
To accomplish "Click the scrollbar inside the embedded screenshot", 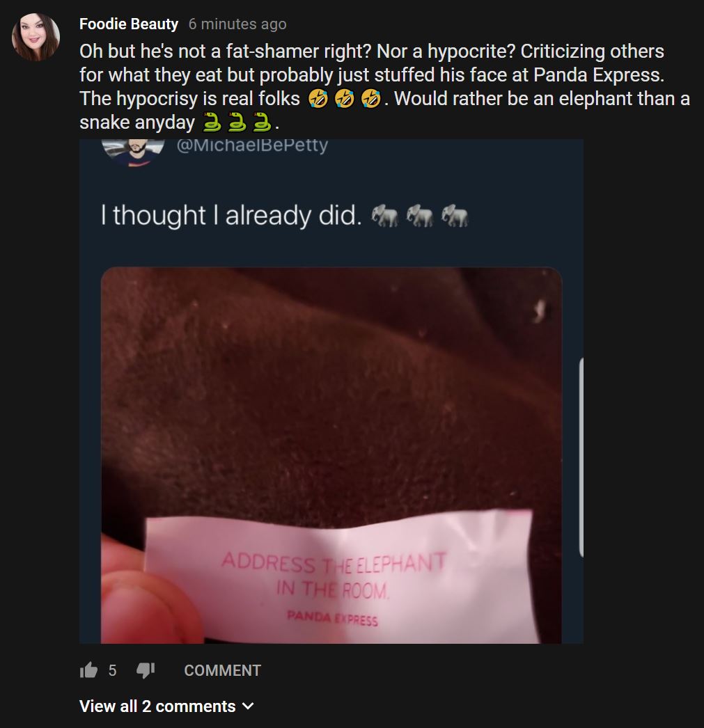I will tap(581, 457).
